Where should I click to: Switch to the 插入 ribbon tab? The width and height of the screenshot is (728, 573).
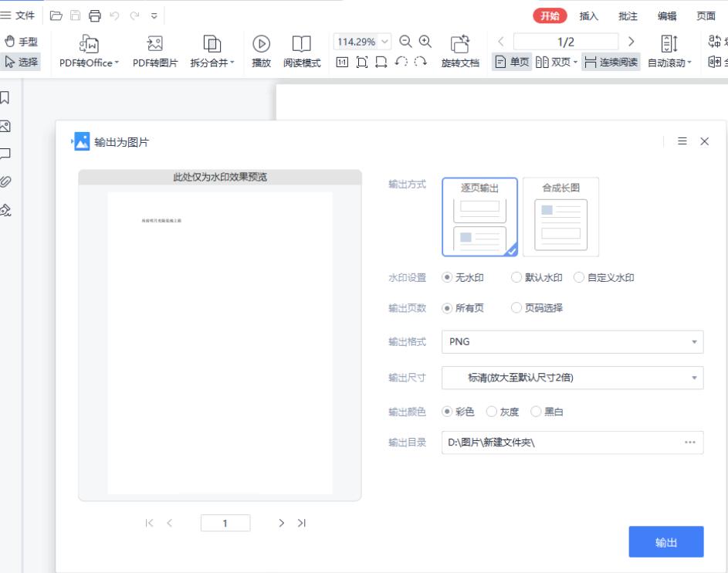(589, 15)
